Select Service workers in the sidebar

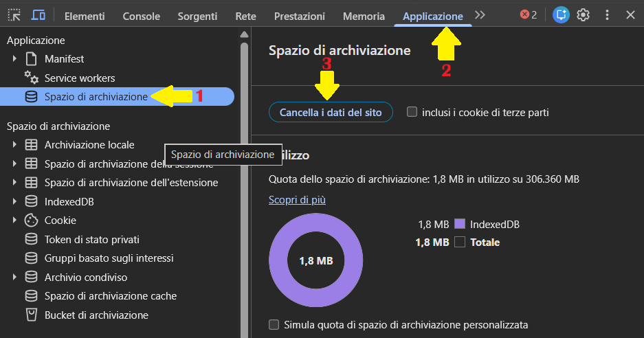pos(80,78)
